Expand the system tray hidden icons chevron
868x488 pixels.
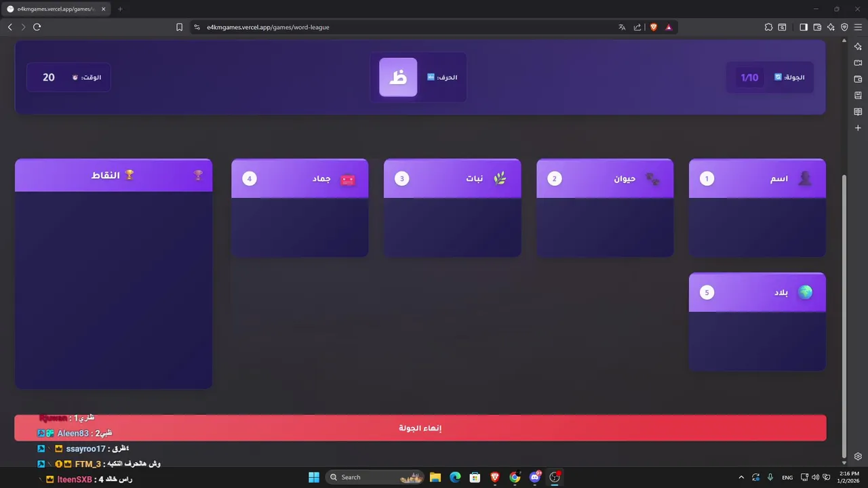pos(741,477)
